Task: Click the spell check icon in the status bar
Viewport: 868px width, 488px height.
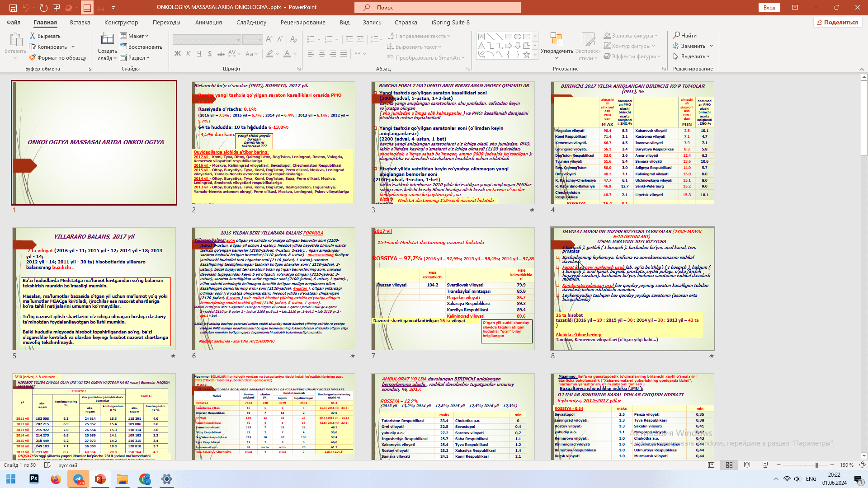Action: (47, 465)
